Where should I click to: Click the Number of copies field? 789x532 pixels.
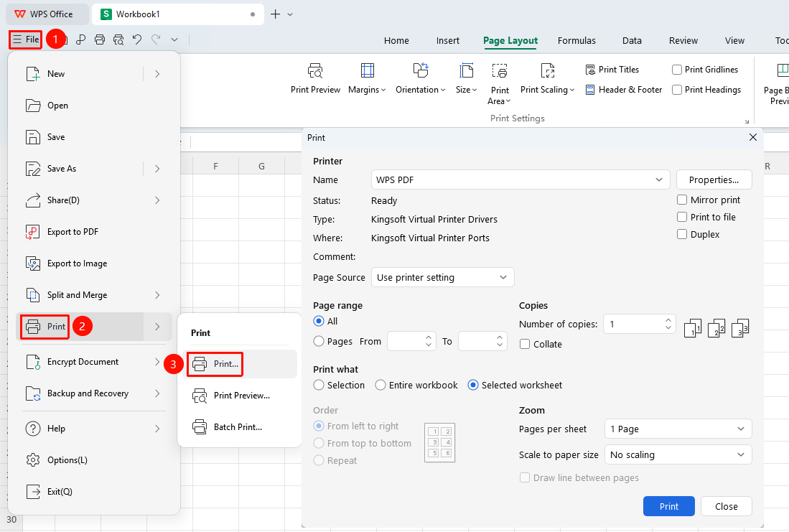coord(639,324)
